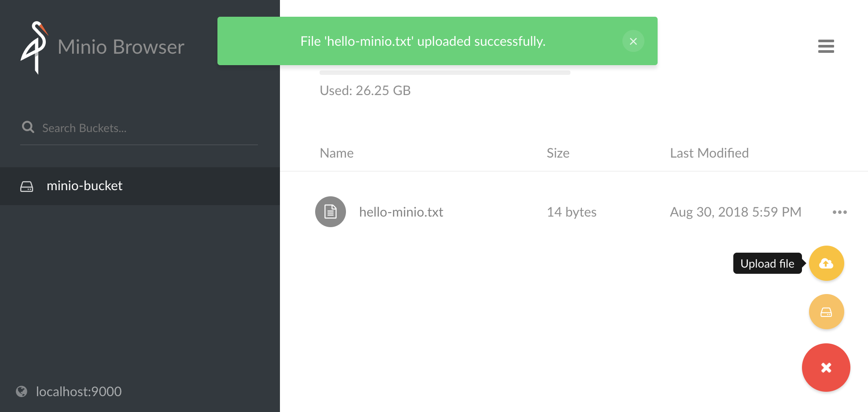
Task: Select minio-bucket in the sidebar
Action: (85, 186)
